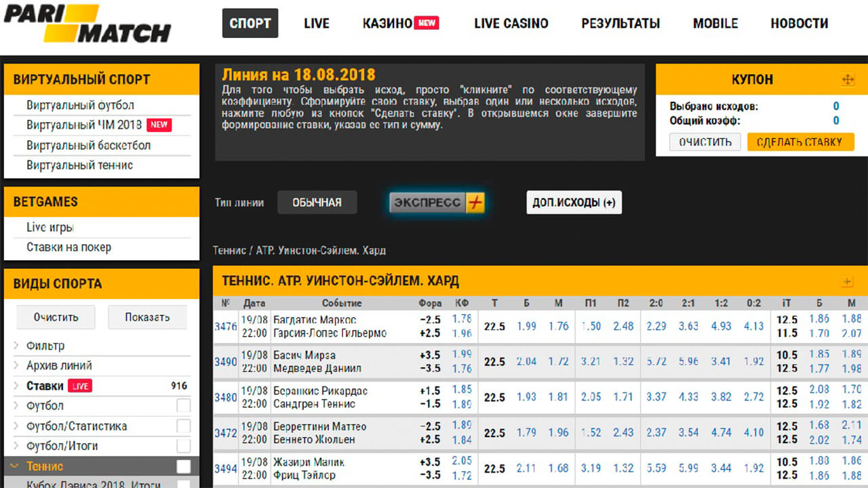Click the plus icon in tennis table header
Screen dimensions: 868x488
pos(847,281)
